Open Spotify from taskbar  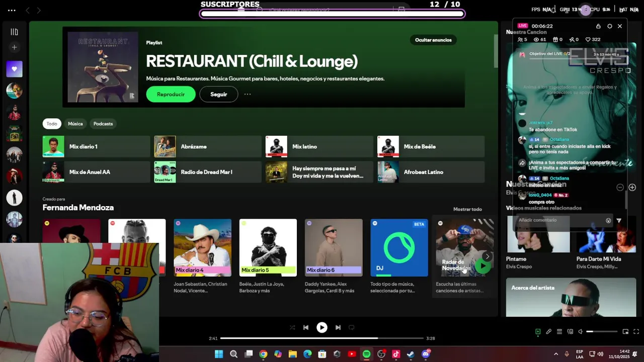pyautogui.click(x=366, y=354)
